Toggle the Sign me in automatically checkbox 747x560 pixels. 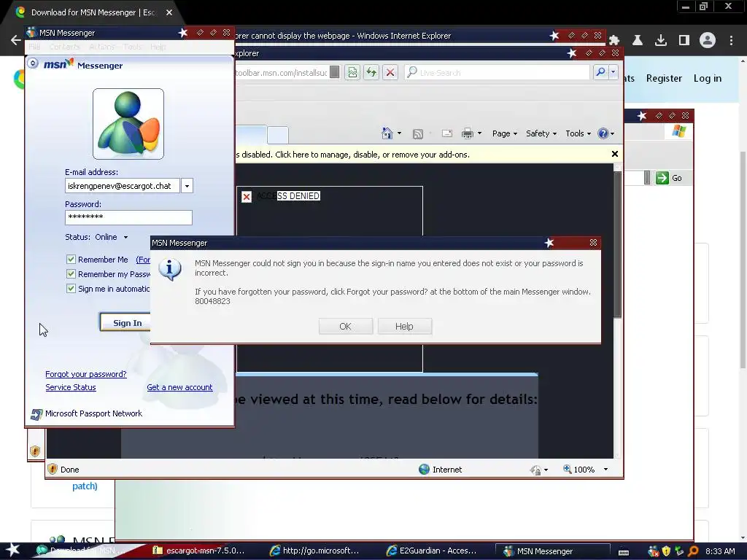click(71, 289)
